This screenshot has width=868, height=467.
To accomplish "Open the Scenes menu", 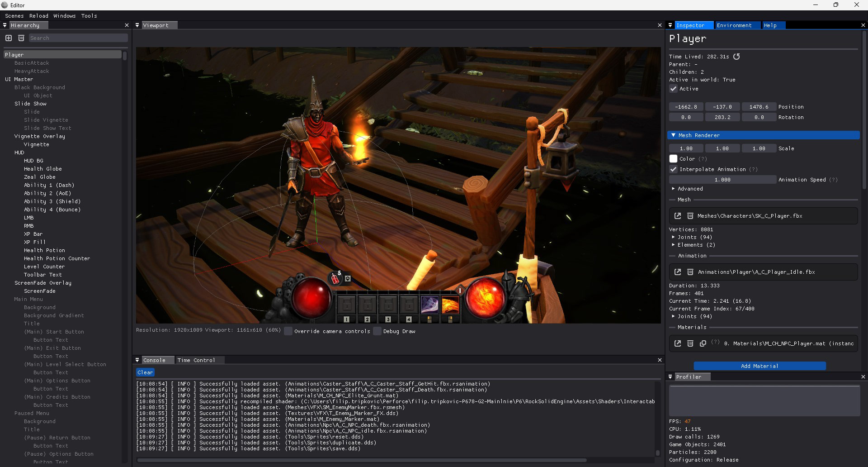I will 14,16.
